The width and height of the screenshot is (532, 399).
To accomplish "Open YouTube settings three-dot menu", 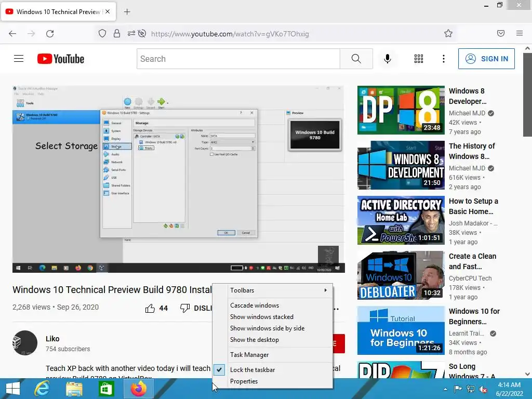I will (x=444, y=59).
